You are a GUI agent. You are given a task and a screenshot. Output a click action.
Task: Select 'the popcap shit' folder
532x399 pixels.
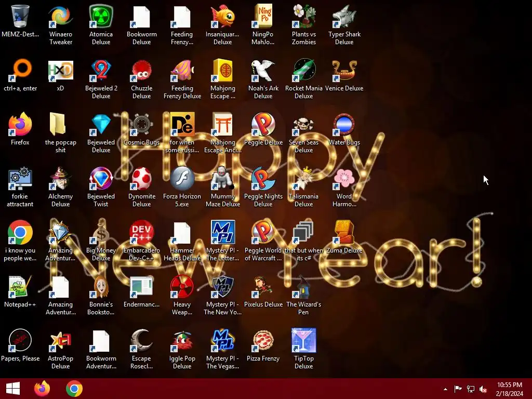[58, 124]
